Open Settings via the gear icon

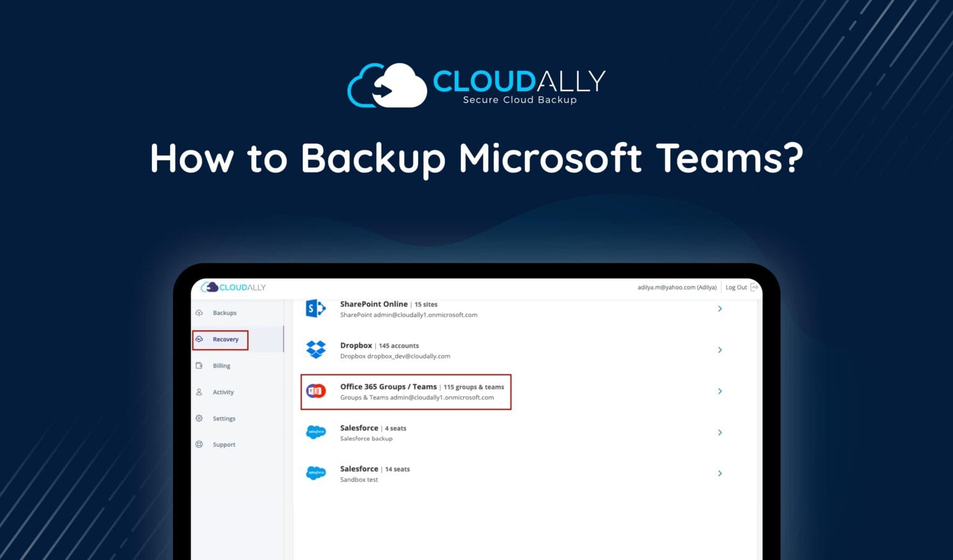click(199, 418)
